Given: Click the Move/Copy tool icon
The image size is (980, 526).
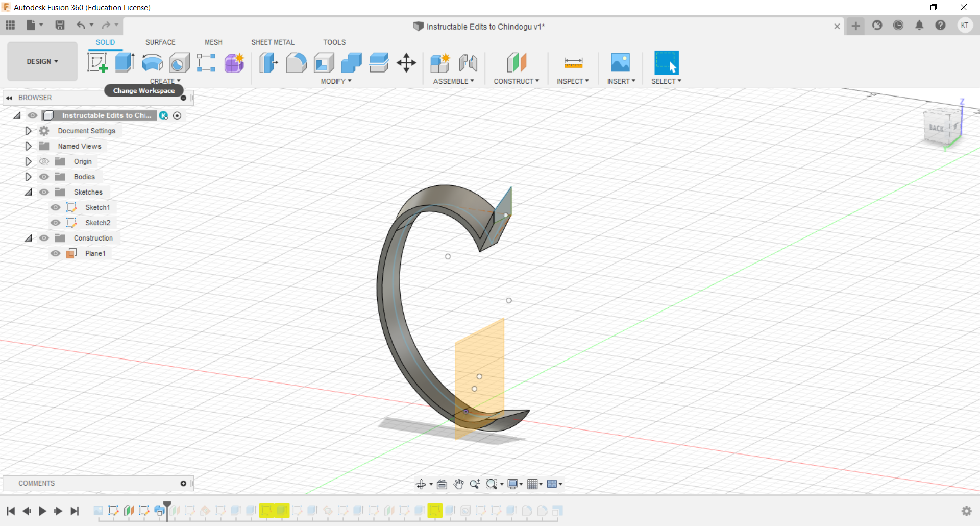Looking at the screenshot, I should (406, 63).
